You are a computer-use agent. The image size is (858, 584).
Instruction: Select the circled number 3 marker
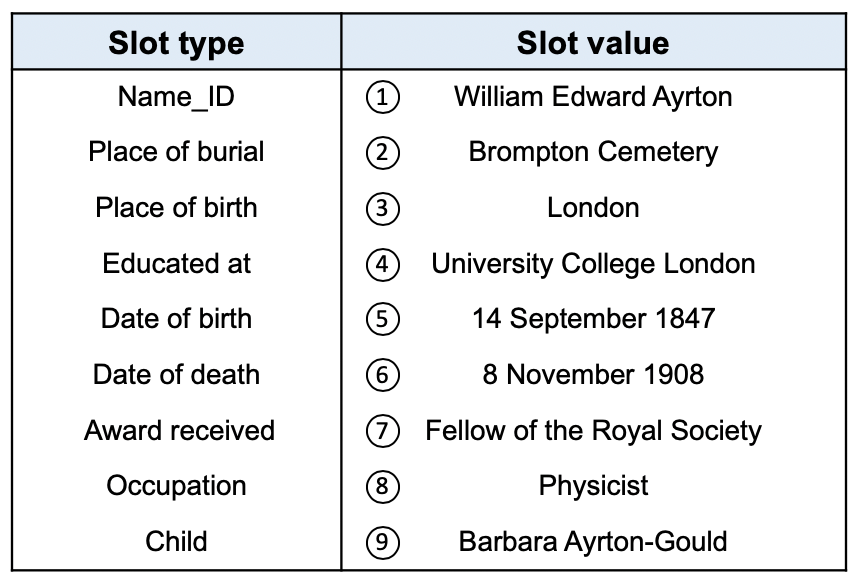382,209
